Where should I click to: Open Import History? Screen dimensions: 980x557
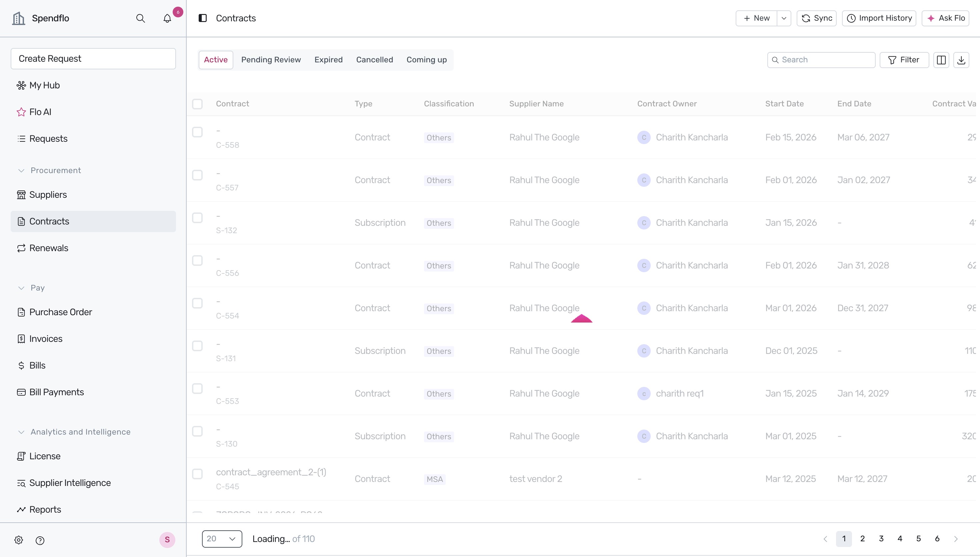coord(879,18)
